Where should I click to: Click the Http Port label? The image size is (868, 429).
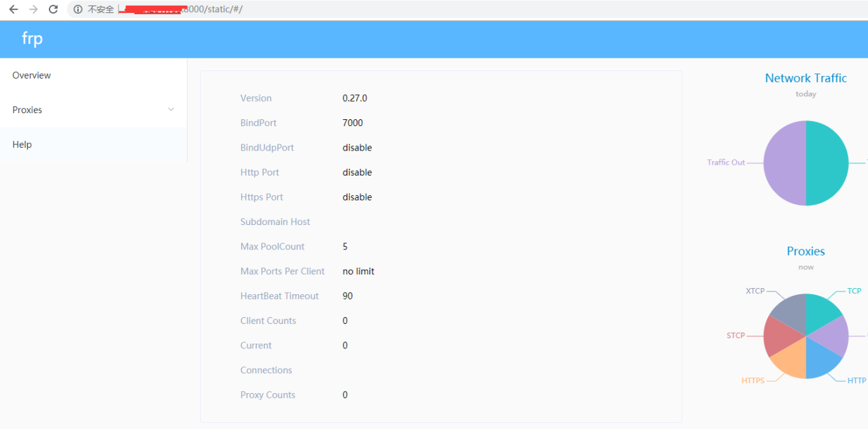pyautogui.click(x=260, y=172)
